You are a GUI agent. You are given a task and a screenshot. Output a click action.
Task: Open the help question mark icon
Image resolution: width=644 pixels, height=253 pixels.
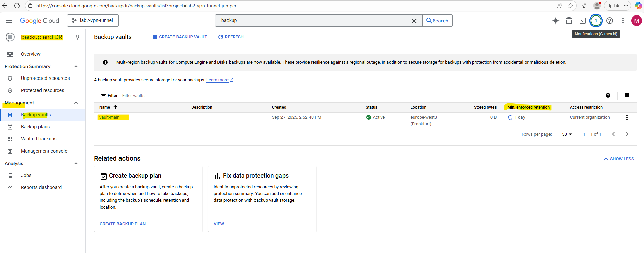click(610, 21)
